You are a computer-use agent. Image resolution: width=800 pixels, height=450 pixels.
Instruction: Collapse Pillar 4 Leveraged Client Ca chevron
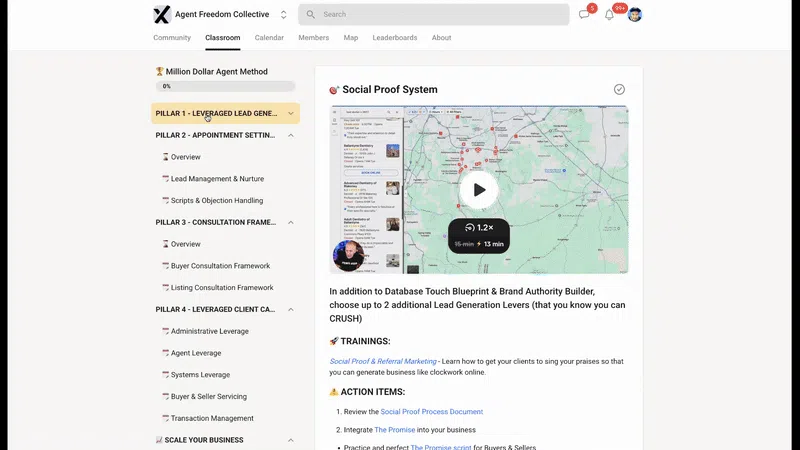[x=290, y=309]
